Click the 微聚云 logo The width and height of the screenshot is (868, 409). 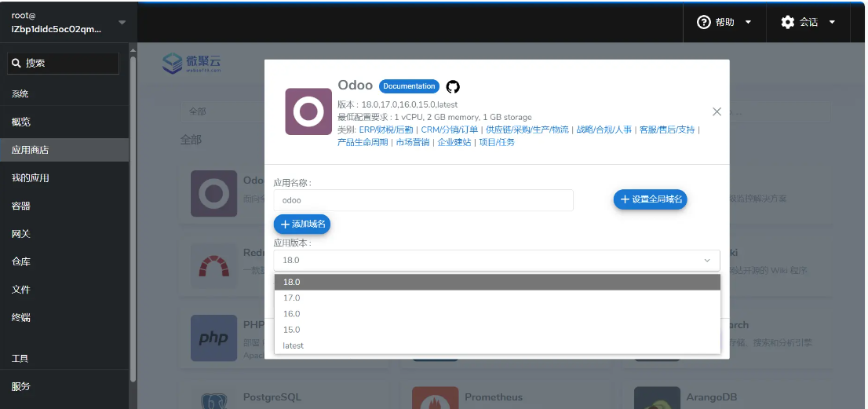191,64
